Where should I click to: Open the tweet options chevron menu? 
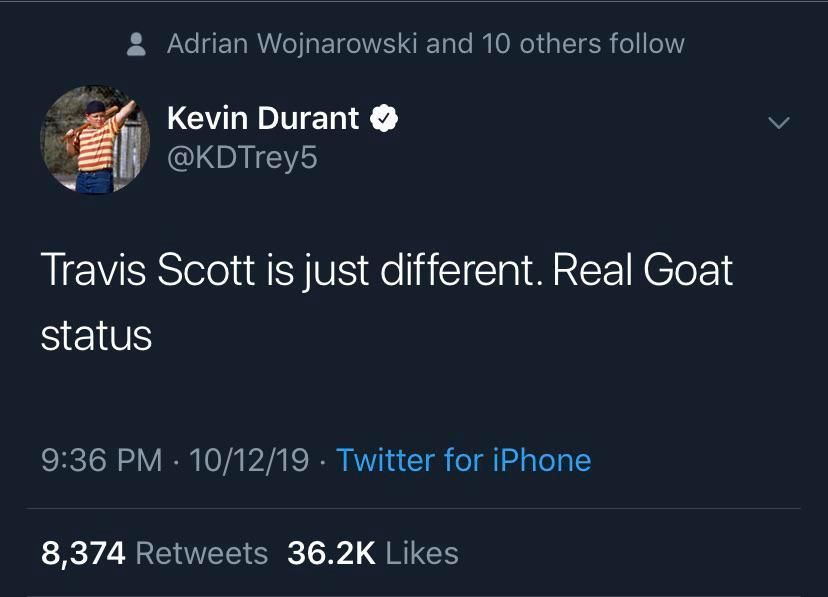[x=778, y=123]
